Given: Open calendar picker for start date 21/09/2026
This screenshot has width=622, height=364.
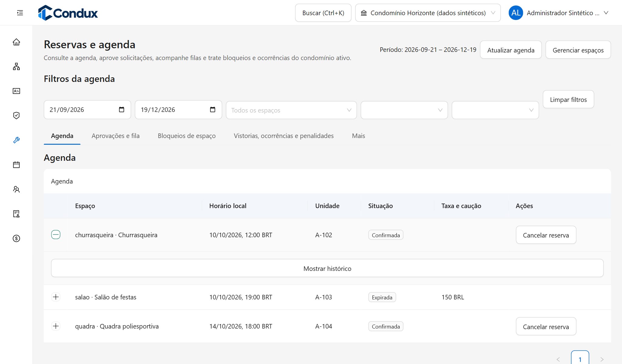Looking at the screenshot, I should point(121,110).
